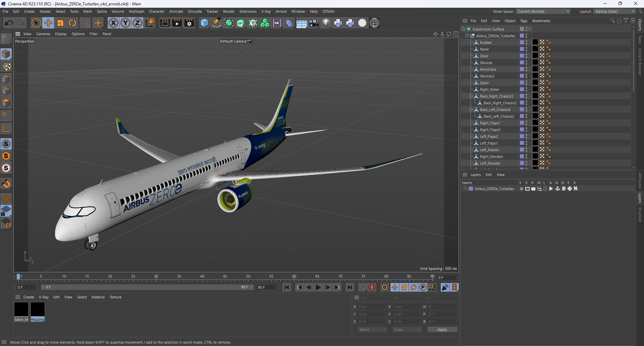The height and width of the screenshot is (346, 644).
Task: Click the Record Active Objects button
Action: point(363,287)
